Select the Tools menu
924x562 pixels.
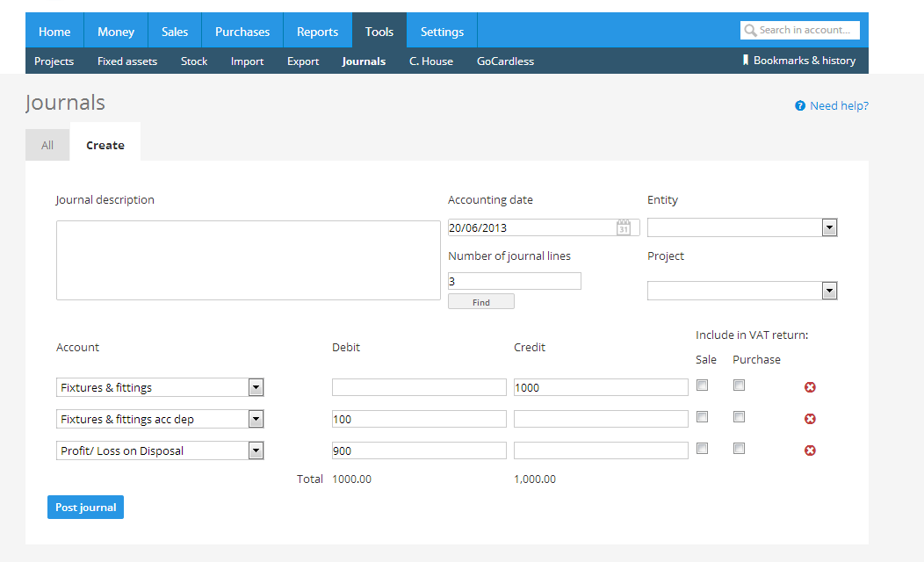tap(379, 32)
